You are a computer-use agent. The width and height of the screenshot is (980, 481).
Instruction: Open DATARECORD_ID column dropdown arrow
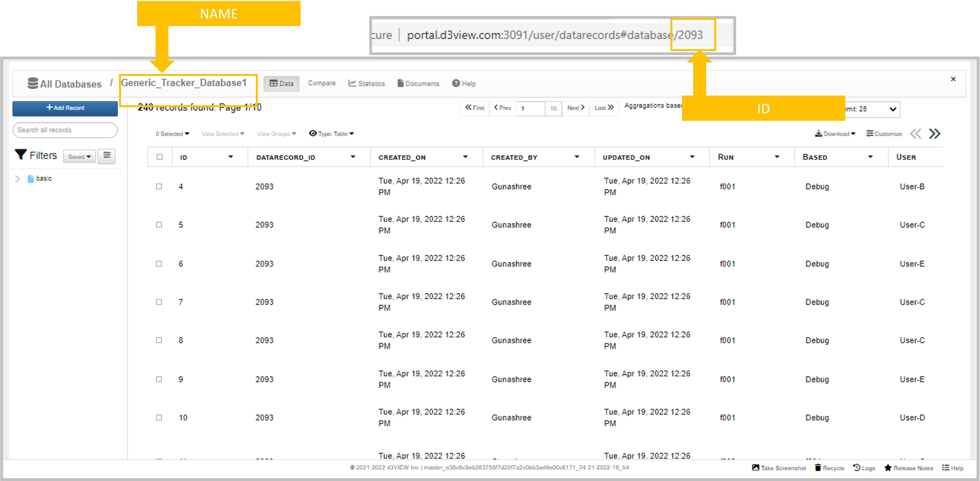[x=353, y=157]
